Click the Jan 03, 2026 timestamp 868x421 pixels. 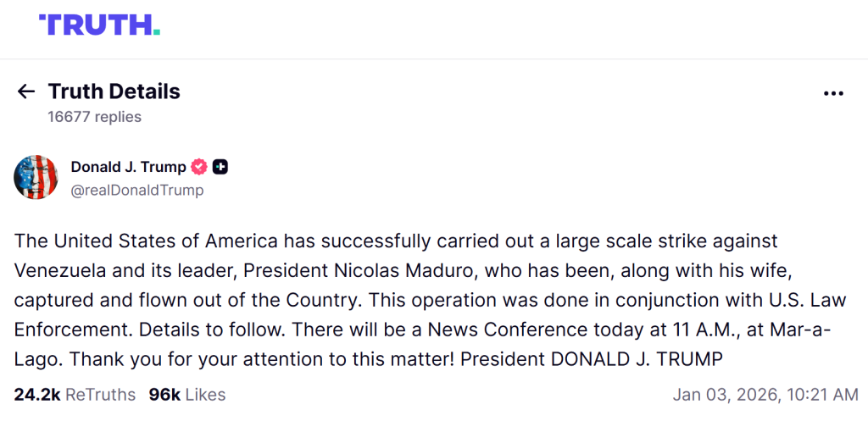pos(765,394)
